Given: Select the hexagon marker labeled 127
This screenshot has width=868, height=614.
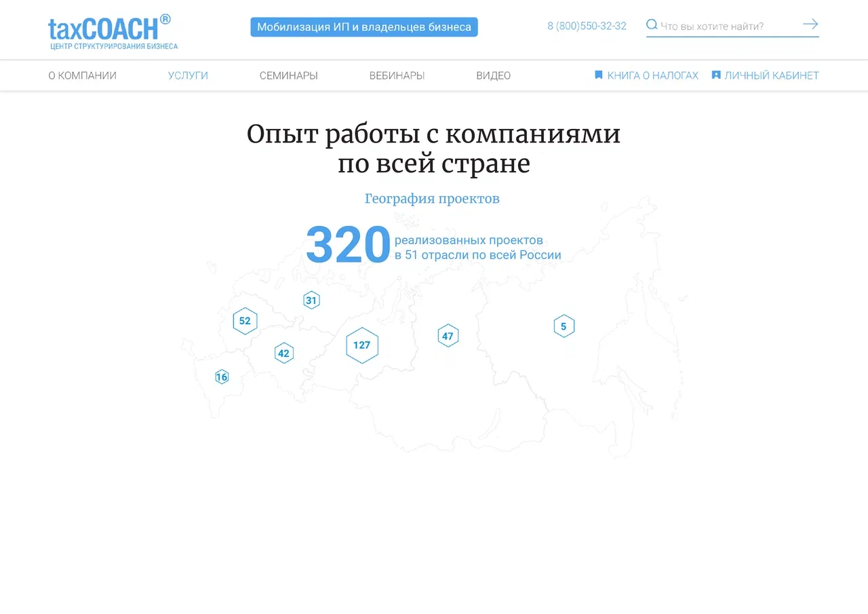Looking at the screenshot, I should coord(362,345).
